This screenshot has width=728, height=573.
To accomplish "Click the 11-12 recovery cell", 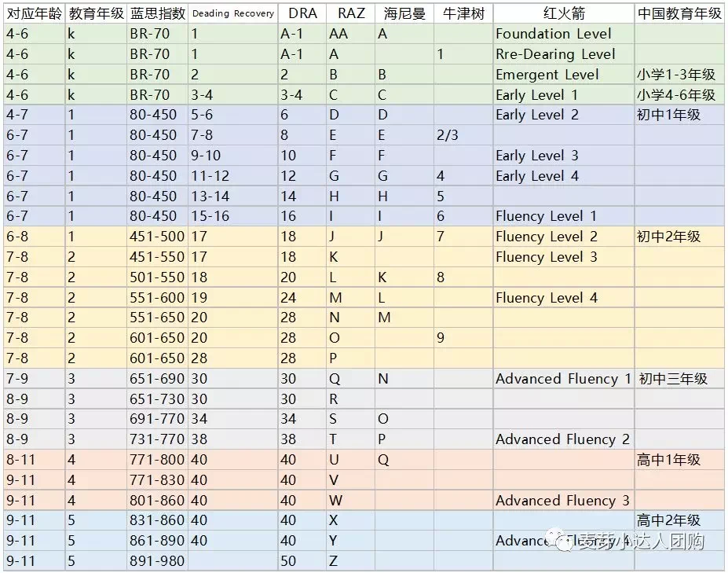I will pyautogui.click(x=233, y=175).
